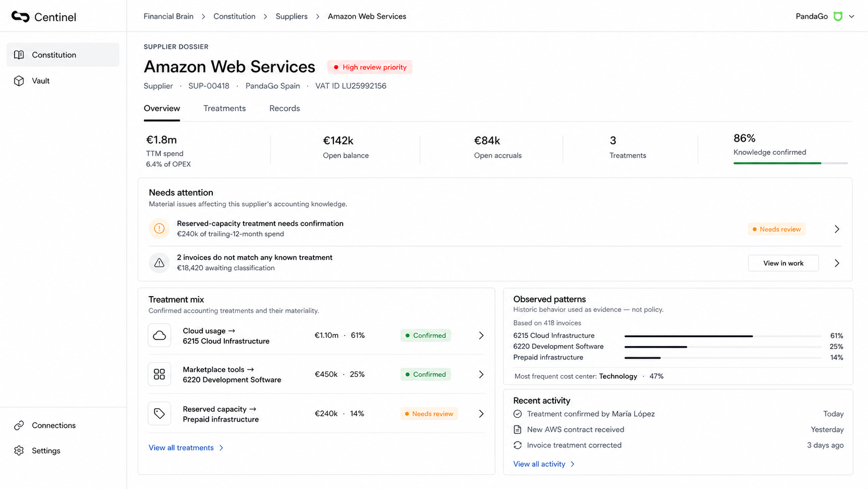Open the Needs review badge in Needs attention
Image resolution: width=868 pixels, height=489 pixels.
coord(777,229)
